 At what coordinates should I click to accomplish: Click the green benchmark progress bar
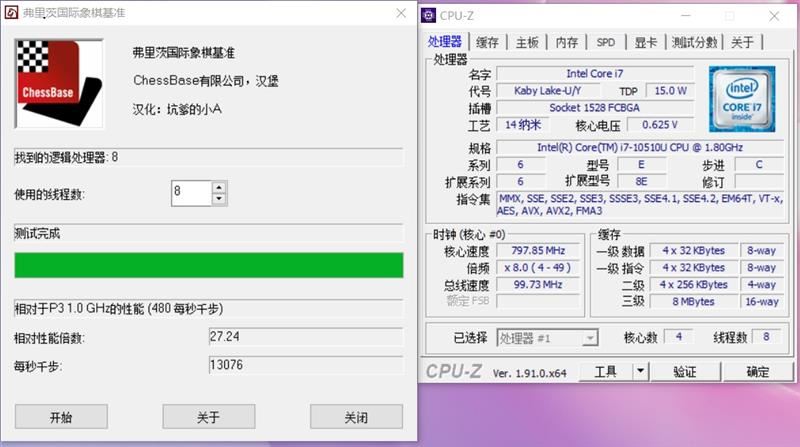coord(209,265)
